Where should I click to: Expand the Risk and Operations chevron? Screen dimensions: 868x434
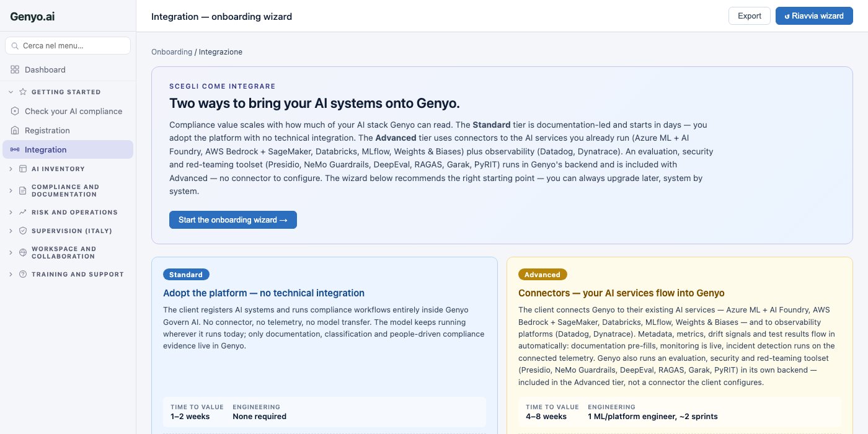point(11,212)
